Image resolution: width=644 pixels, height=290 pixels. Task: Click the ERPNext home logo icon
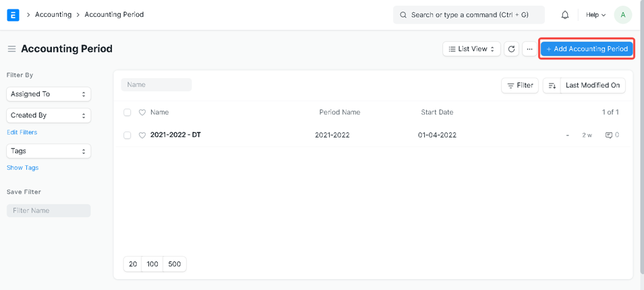pos(13,15)
